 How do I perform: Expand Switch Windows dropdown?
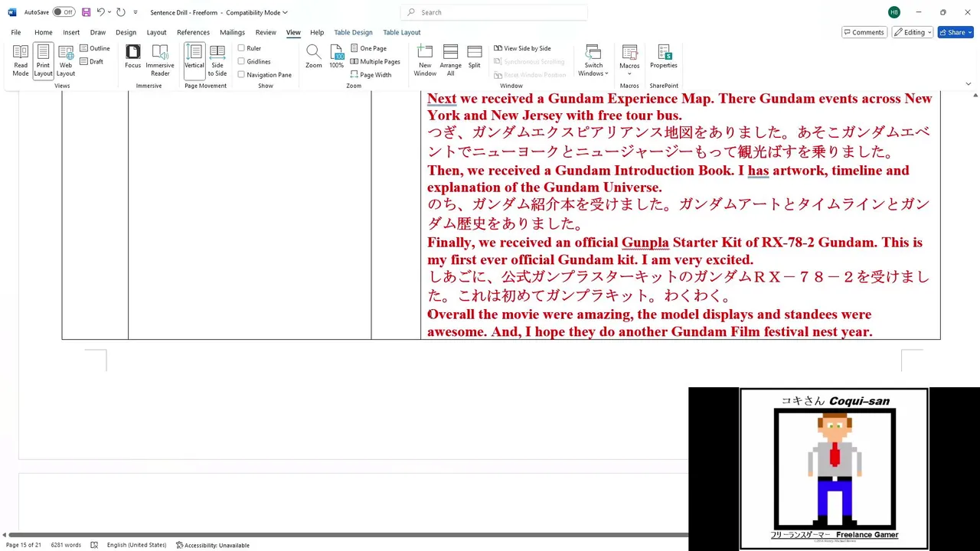(593, 60)
